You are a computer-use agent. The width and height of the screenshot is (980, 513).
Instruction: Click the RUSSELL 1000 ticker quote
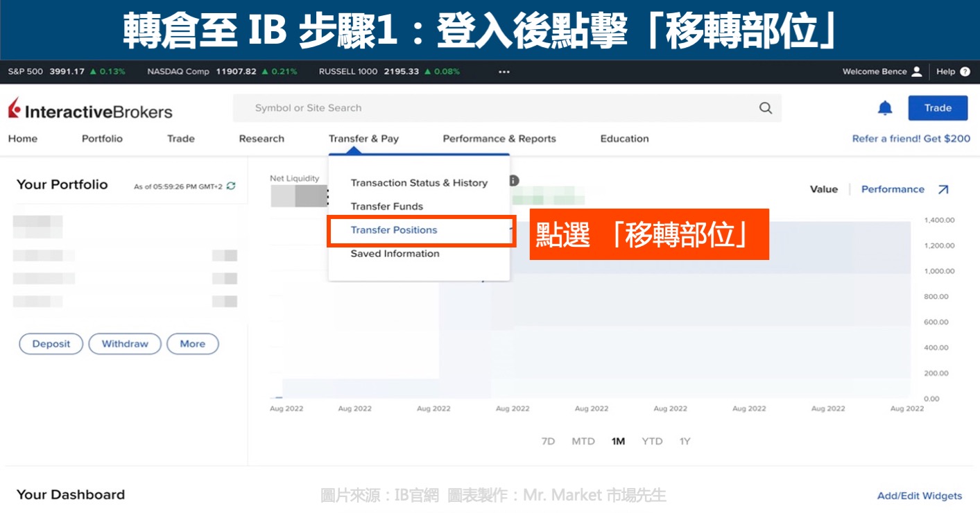coord(389,71)
